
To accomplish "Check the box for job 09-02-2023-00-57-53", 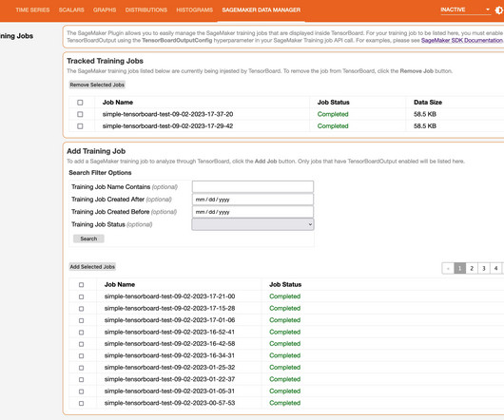I will pyautogui.click(x=82, y=403).
